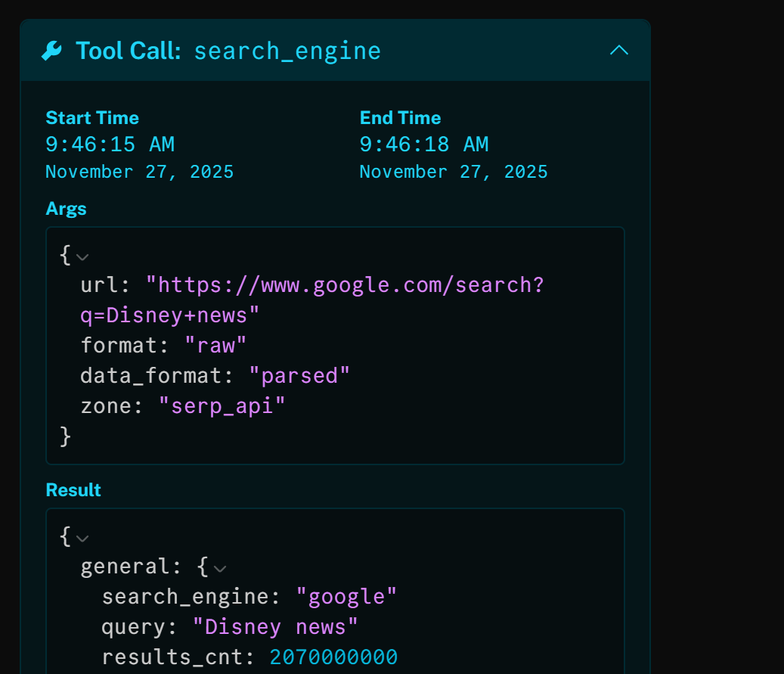Screen dimensions: 784x674
Task: Click the disclosure arrow in the Result JSON
Action: (82, 538)
